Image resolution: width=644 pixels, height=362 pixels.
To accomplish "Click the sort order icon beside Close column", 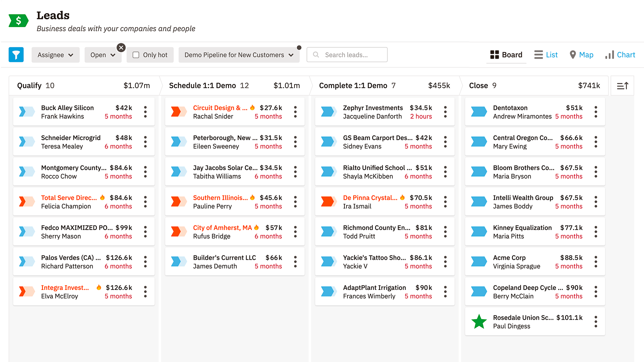I will pyautogui.click(x=622, y=86).
